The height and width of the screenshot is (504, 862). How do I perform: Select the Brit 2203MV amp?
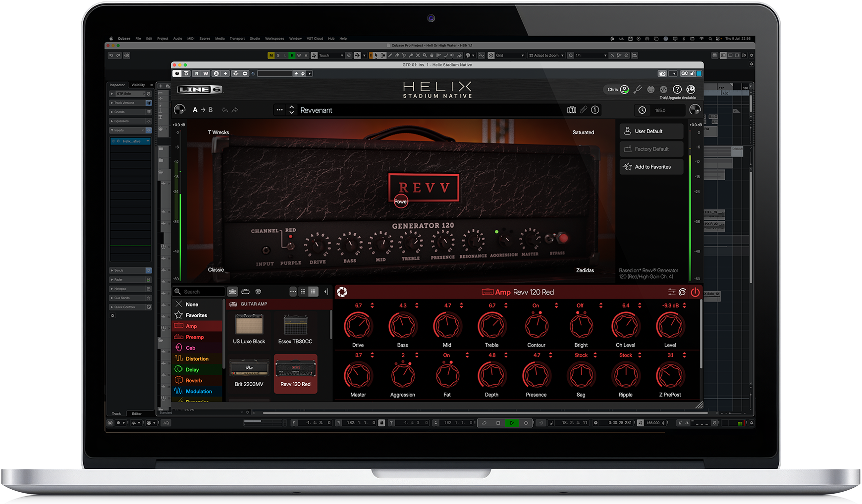(x=249, y=374)
